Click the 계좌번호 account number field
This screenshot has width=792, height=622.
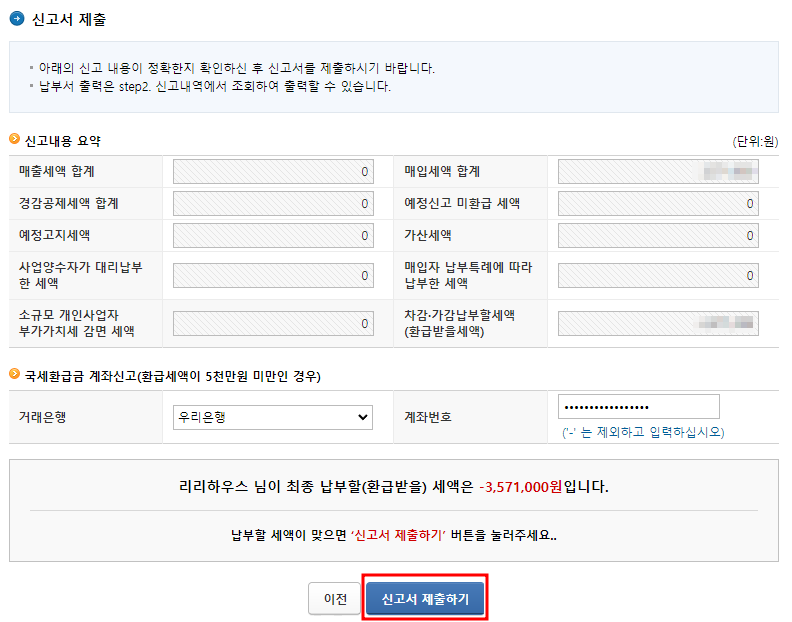click(638, 407)
